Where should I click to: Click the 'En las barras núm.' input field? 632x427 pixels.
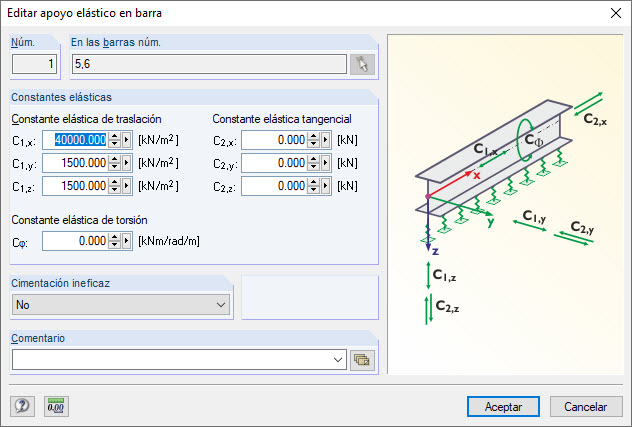click(208, 65)
